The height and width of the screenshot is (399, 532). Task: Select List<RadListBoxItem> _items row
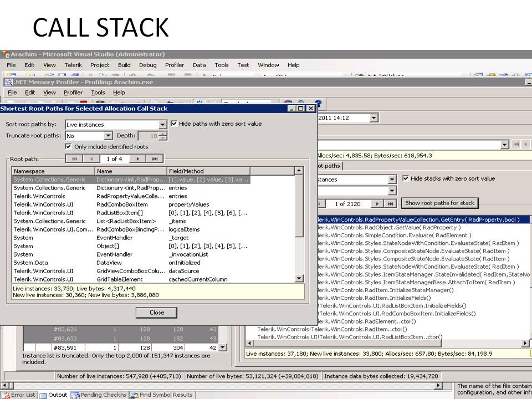(131, 221)
